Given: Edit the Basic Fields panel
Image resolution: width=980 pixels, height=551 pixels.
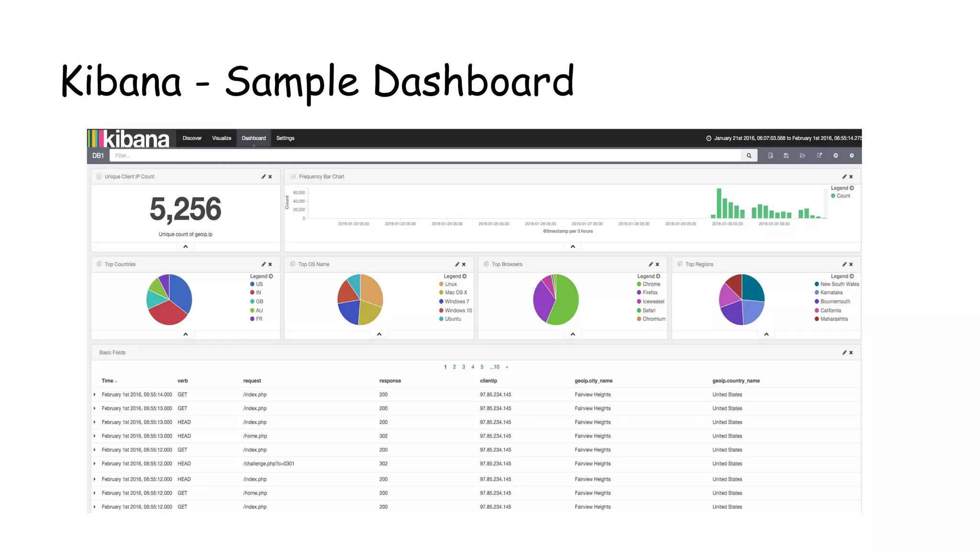Looking at the screenshot, I should pos(844,353).
